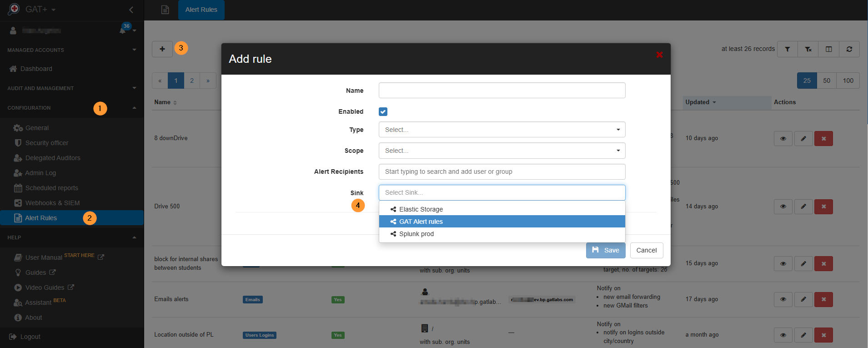This screenshot has height=348, width=868.
Task: View the block for internal shares rule
Action: click(783, 263)
